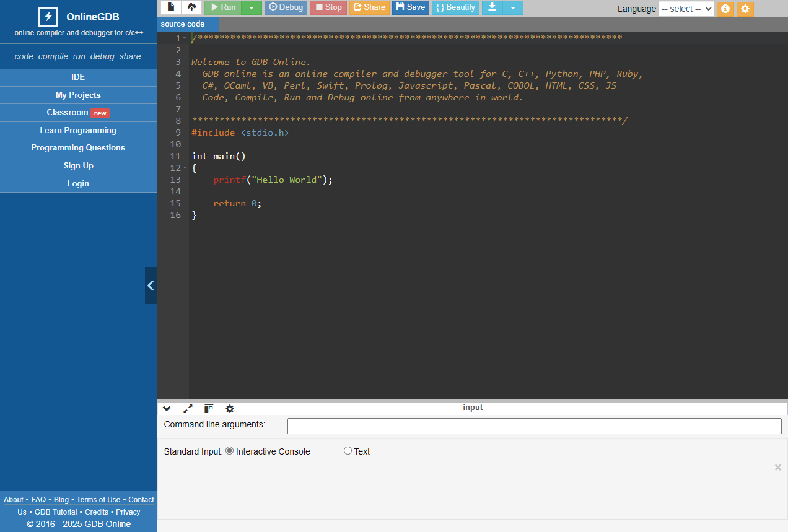
Task: Save the current program
Action: click(x=410, y=7)
